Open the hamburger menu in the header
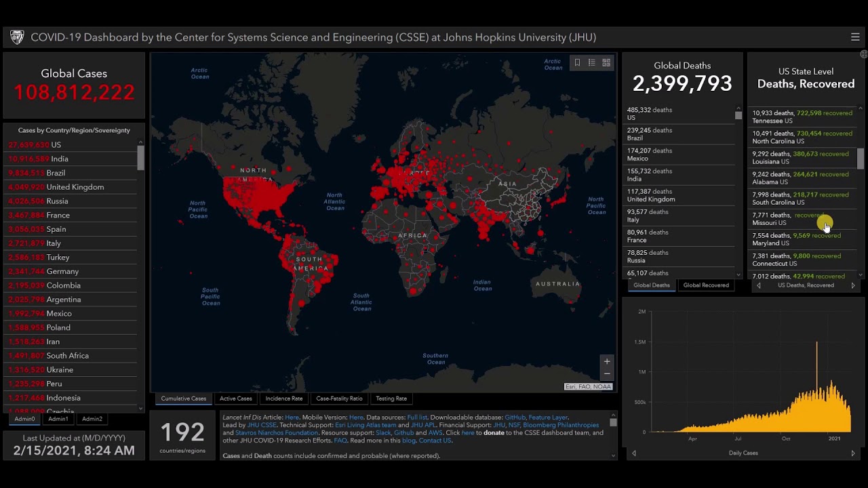 (x=855, y=37)
